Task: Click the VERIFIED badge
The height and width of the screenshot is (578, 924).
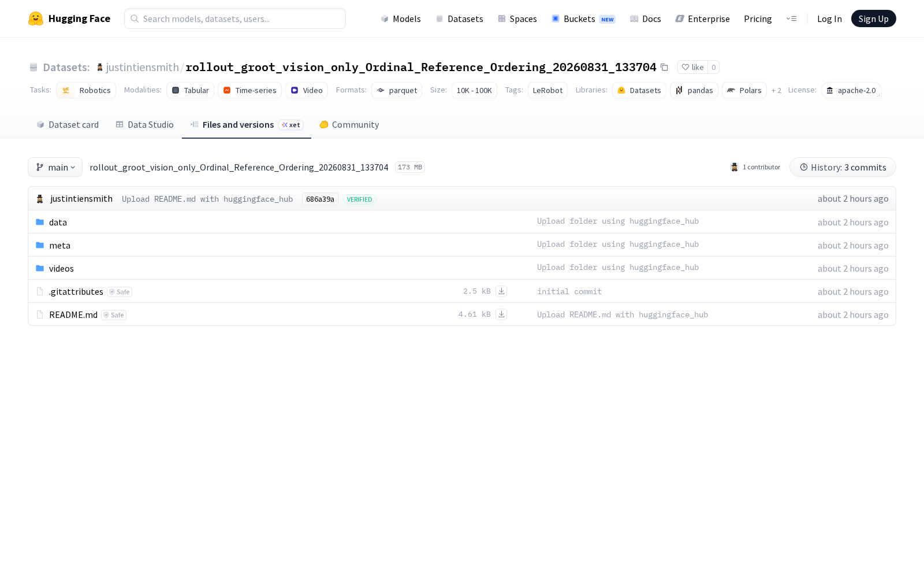Action: coord(359,199)
